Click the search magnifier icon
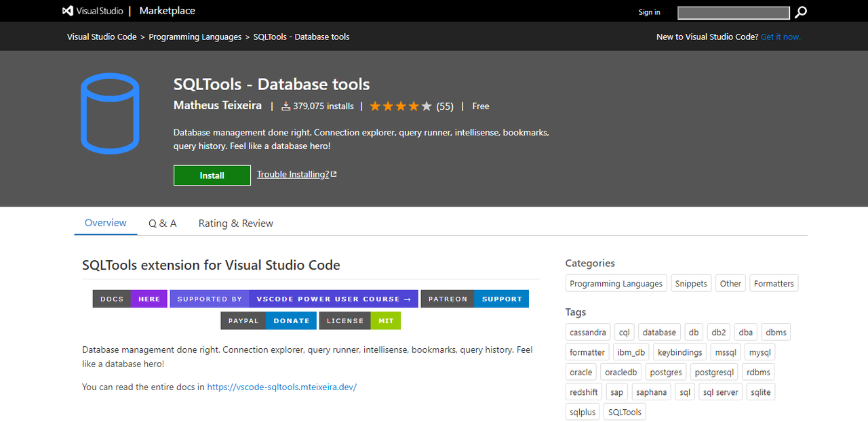The image size is (868, 422). [x=801, y=12]
